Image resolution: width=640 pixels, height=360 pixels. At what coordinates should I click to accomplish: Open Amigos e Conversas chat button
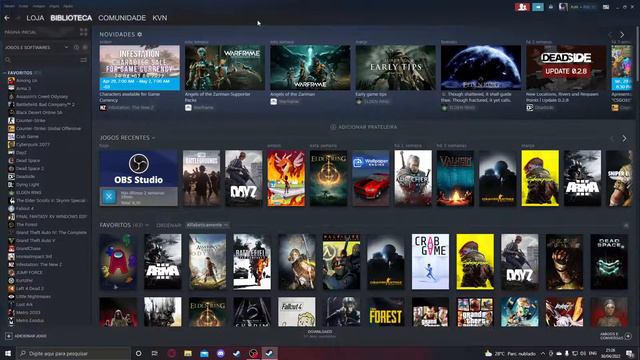click(x=616, y=336)
